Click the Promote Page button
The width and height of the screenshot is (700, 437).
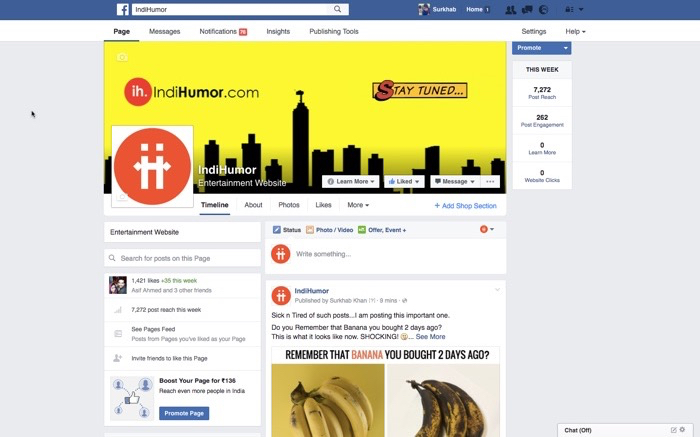(x=184, y=413)
